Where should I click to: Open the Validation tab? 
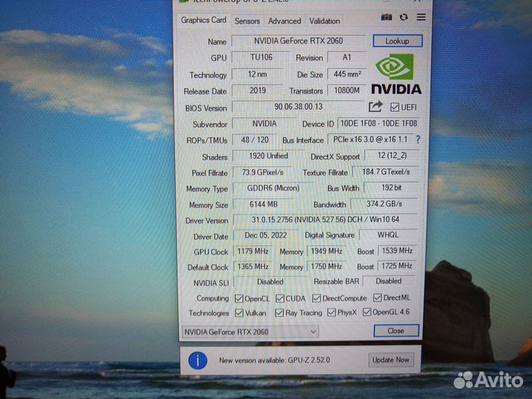pos(324,21)
